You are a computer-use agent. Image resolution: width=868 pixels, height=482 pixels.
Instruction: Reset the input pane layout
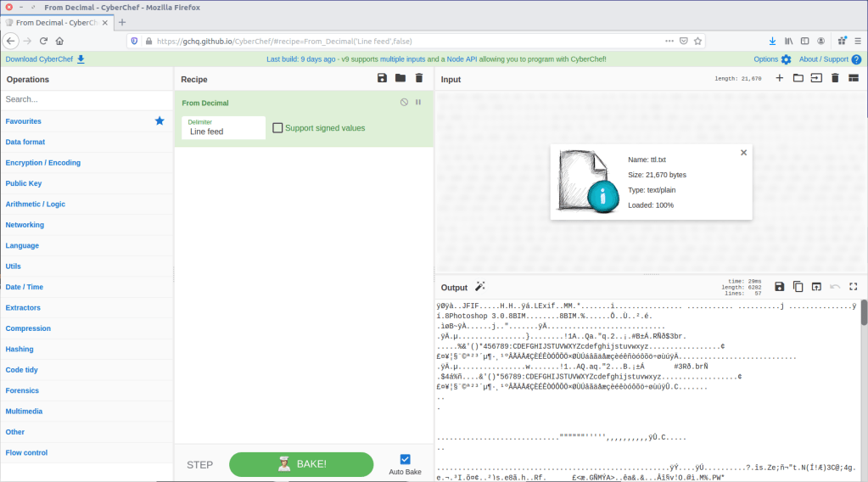(854, 79)
